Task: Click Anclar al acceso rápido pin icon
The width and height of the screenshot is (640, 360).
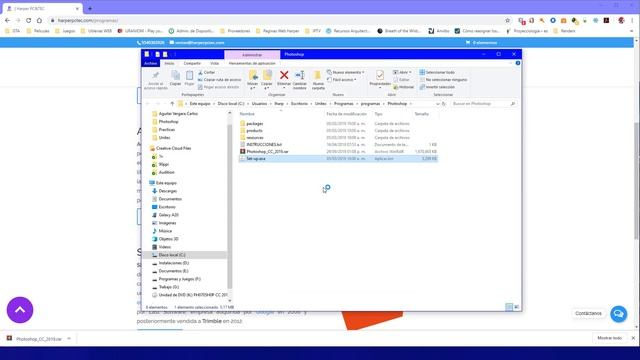Action: click(156, 75)
